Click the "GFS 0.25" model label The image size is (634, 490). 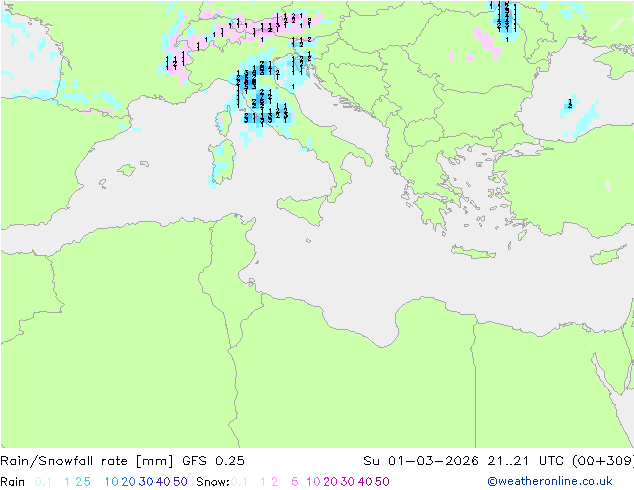(213, 461)
